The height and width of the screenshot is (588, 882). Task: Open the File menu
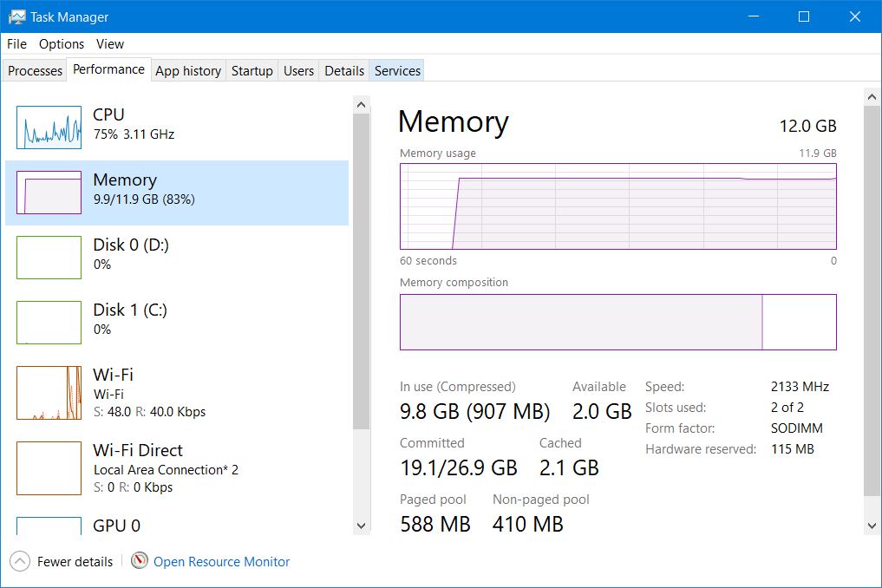[x=16, y=44]
